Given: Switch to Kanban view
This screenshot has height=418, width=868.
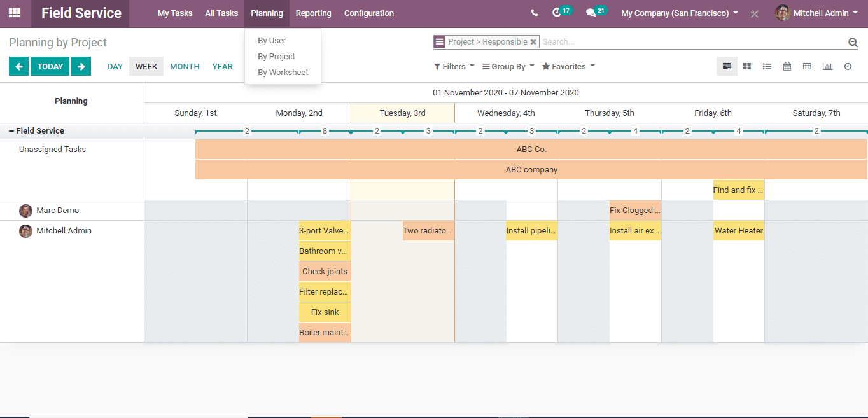Looking at the screenshot, I should coord(747,66).
